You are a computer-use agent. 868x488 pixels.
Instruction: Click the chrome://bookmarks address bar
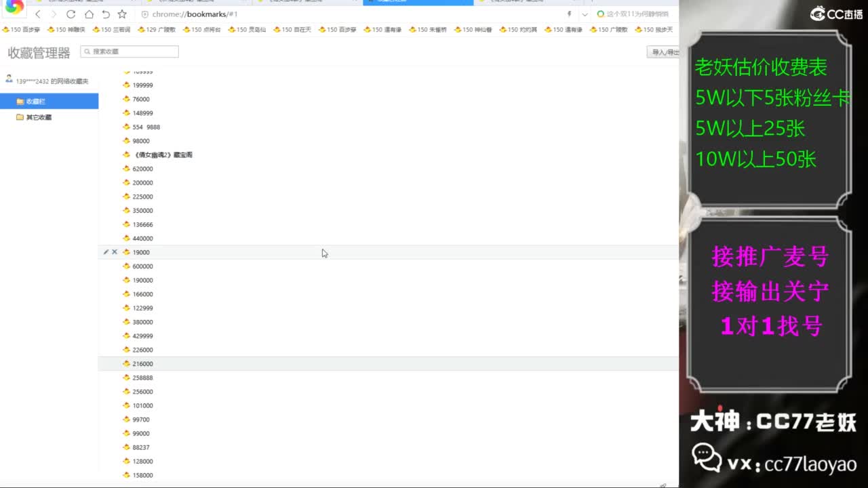[353, 14]
